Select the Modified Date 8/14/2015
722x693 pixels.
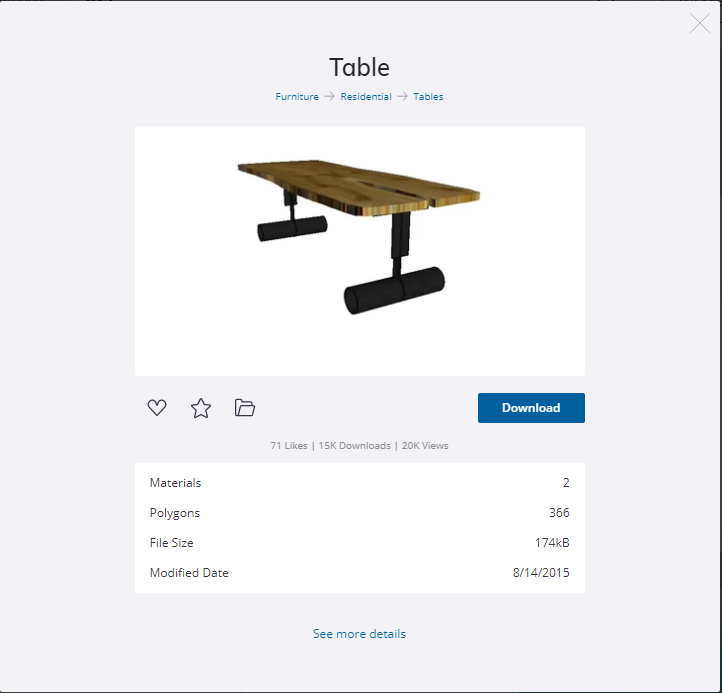(x=541, y=572)
